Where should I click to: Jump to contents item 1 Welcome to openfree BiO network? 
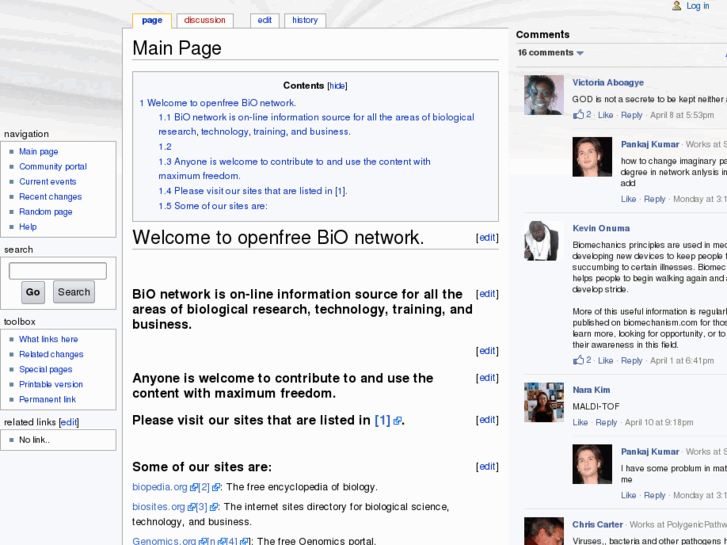click(x=217, y=103)
